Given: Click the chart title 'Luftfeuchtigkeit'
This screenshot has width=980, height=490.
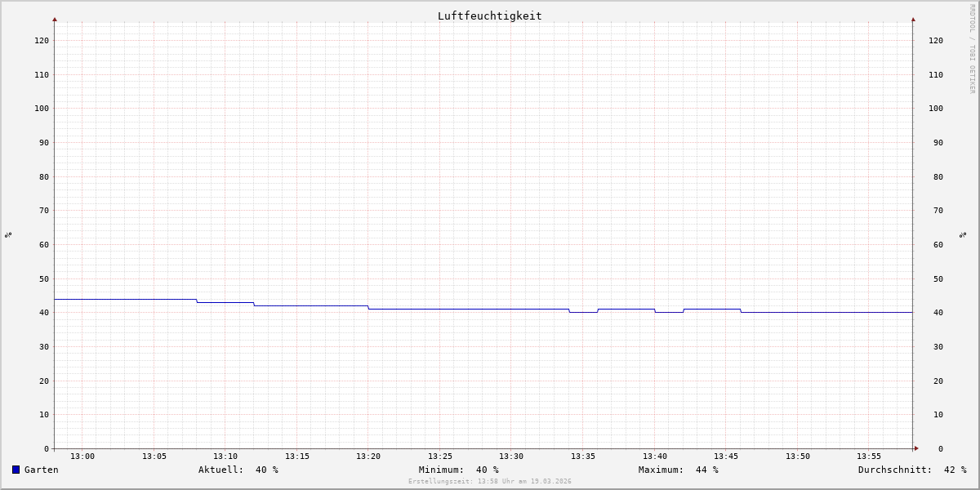Looking at the screenshot, I should 490,16.
